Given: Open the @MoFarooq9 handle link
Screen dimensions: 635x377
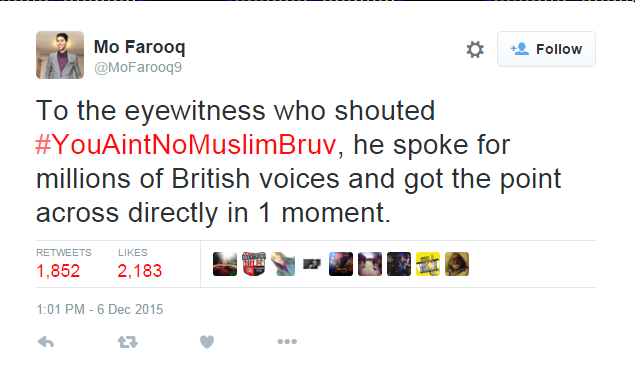Looking at the screenshot, I should [x=138, y=67].
